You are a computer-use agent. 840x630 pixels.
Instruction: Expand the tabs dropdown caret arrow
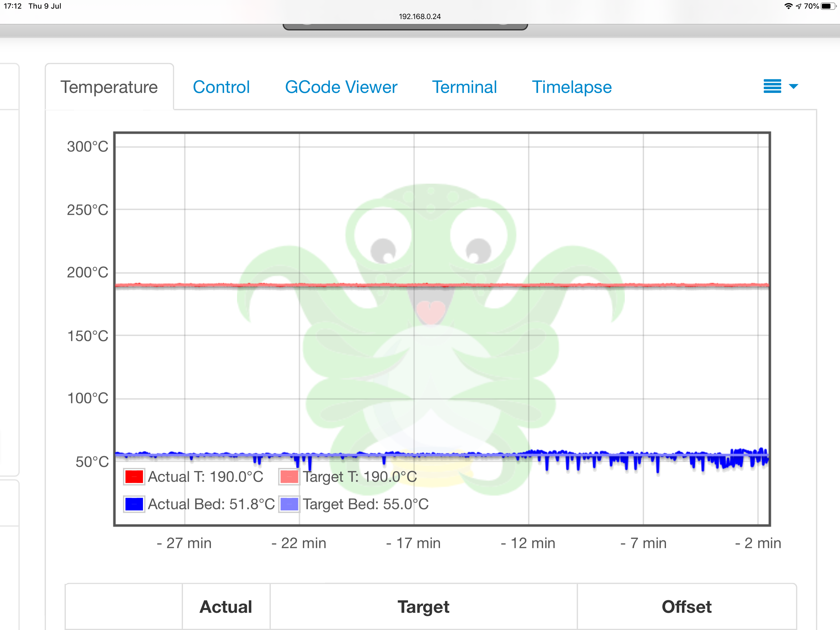click(793, 86)
